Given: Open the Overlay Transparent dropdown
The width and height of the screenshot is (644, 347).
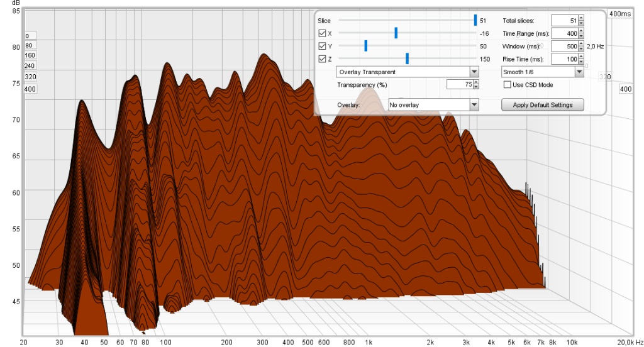Looking at the screenshot, I should point(408,72).
